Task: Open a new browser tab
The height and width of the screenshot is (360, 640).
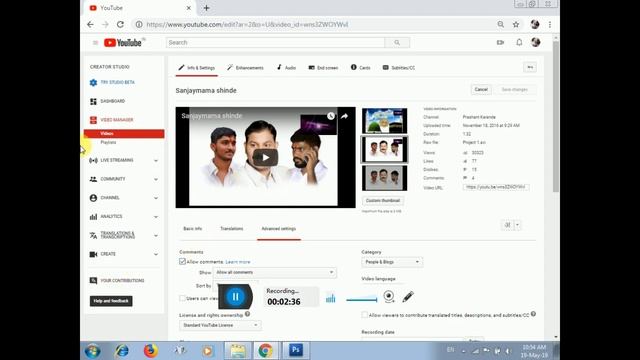Action: (x=207, y=8)
